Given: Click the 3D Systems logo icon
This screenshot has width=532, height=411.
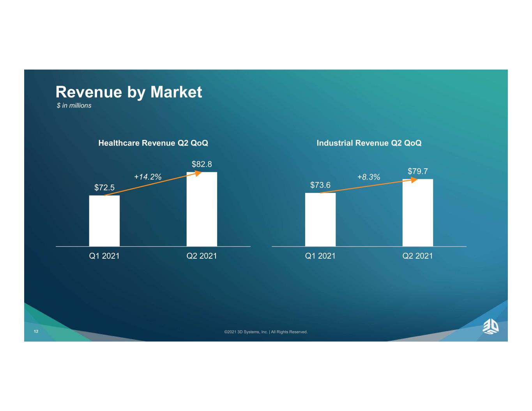Looking at the screenshot, I should coord(491,326).
